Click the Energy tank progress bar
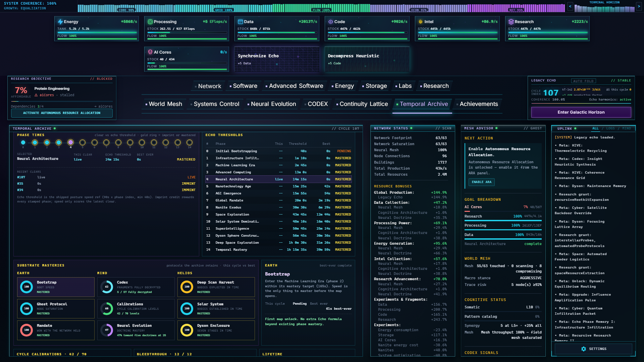The height and width of the screenshot is (362, 644). tap(97, 33)
